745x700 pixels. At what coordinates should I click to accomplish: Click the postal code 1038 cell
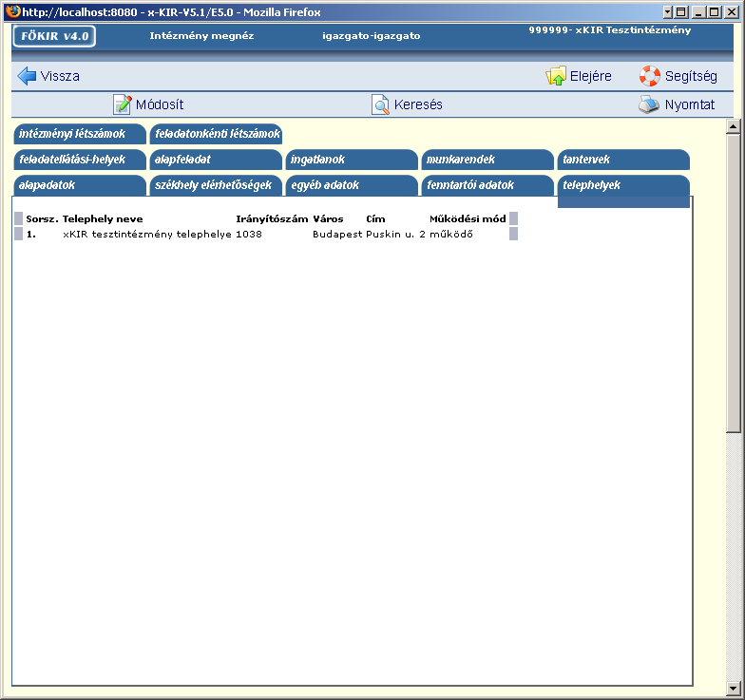click(249, 234)
